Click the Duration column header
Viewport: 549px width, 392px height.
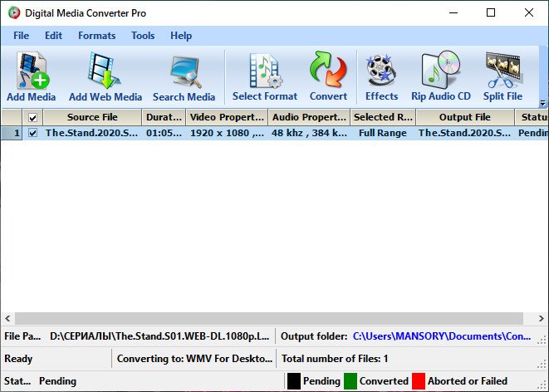[164, 117]
